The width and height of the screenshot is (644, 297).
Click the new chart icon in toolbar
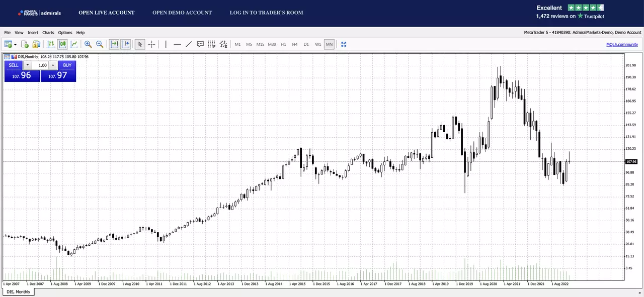tap(8, 44)
